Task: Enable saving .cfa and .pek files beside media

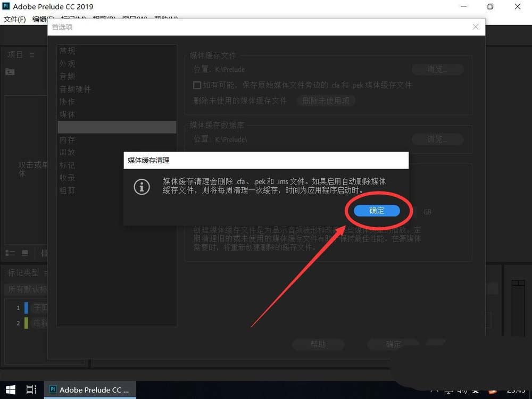Action: [x=197, y=85]
